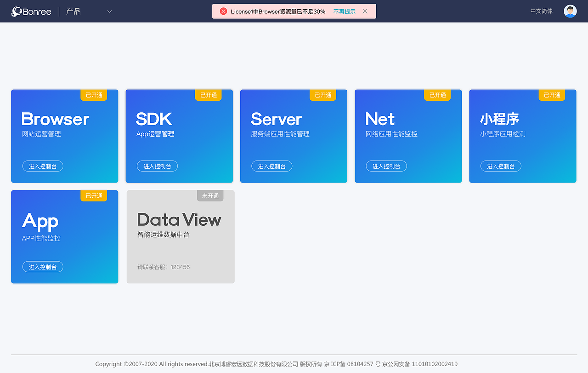Click the 服务端应用性能管理 subtitle
The image size is (588, 373).
click(280, 134)
